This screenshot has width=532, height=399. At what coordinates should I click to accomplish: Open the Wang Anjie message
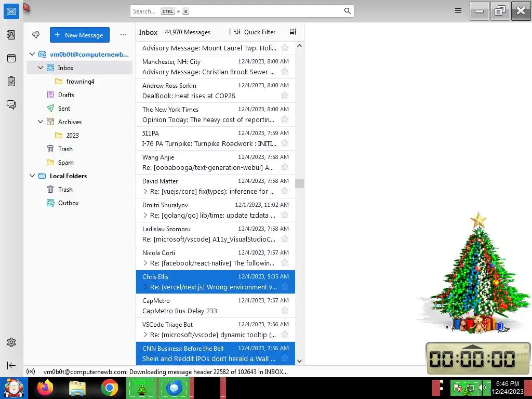pyautogui.click(x=216, y=162)
